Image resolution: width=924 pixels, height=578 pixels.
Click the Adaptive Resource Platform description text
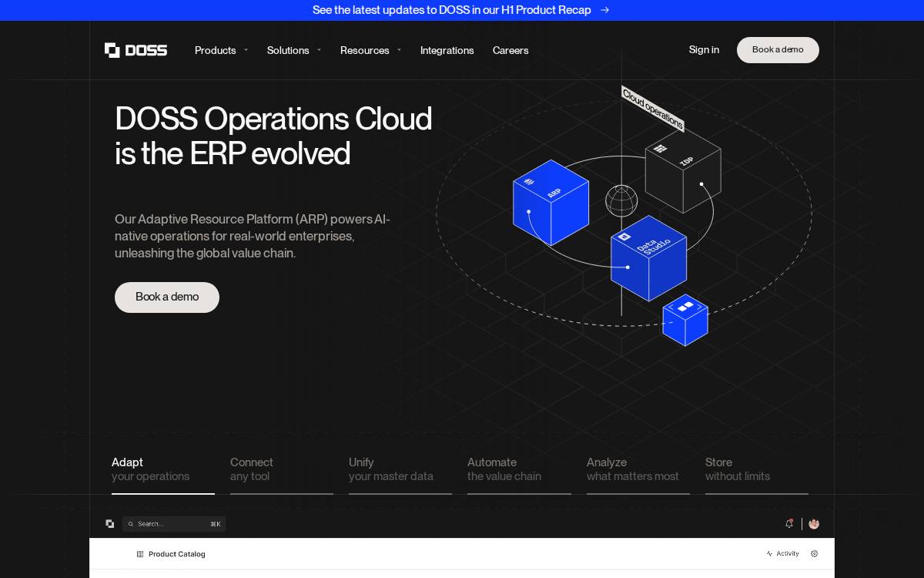tap(253, 236)
